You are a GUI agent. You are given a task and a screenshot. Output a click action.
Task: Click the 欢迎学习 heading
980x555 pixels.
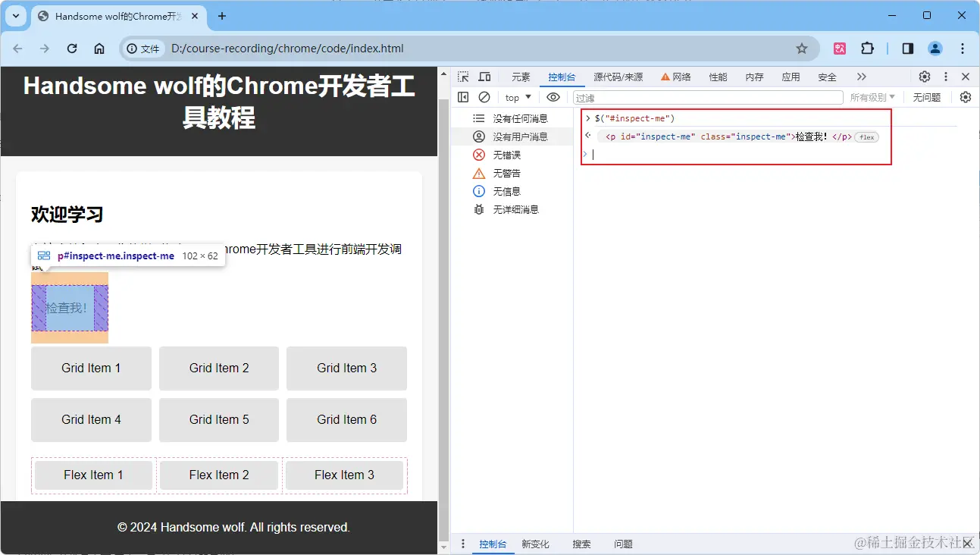pos(67,215)
